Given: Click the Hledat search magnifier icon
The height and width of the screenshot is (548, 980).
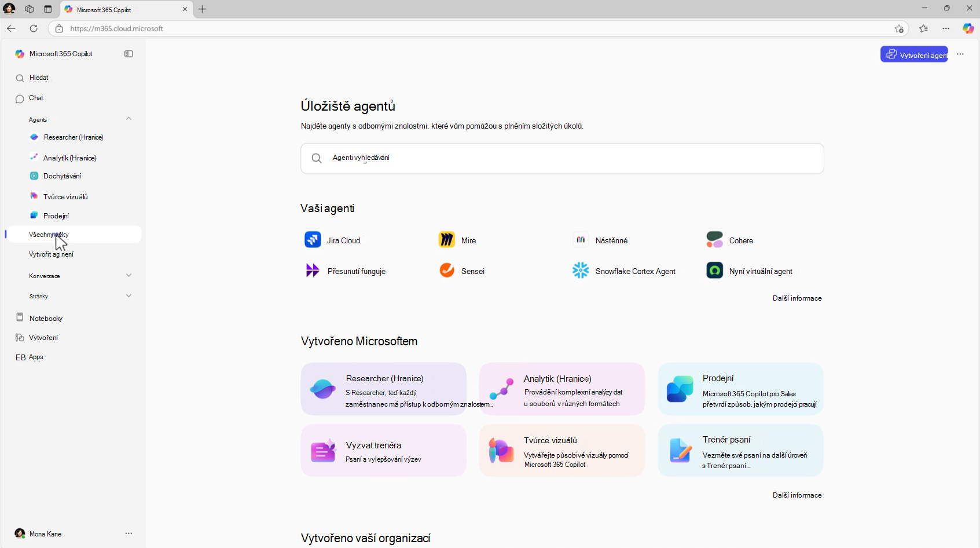Looking at the screenshot, I should [20, 78].
